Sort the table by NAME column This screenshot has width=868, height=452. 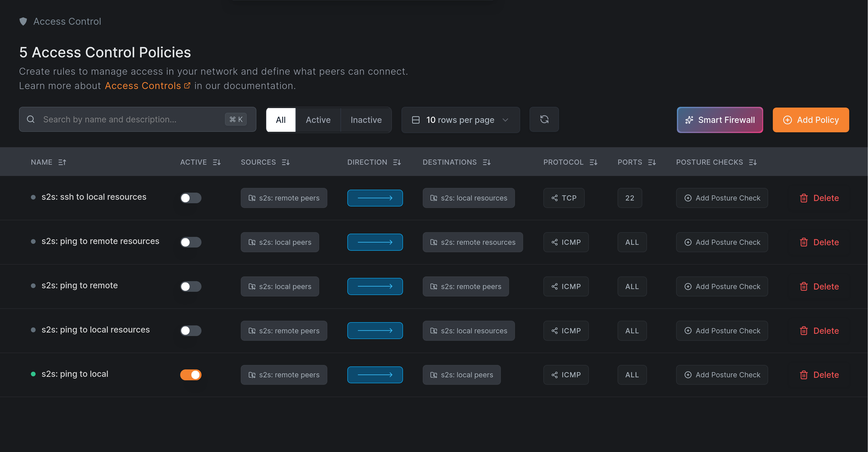(62, 162)
